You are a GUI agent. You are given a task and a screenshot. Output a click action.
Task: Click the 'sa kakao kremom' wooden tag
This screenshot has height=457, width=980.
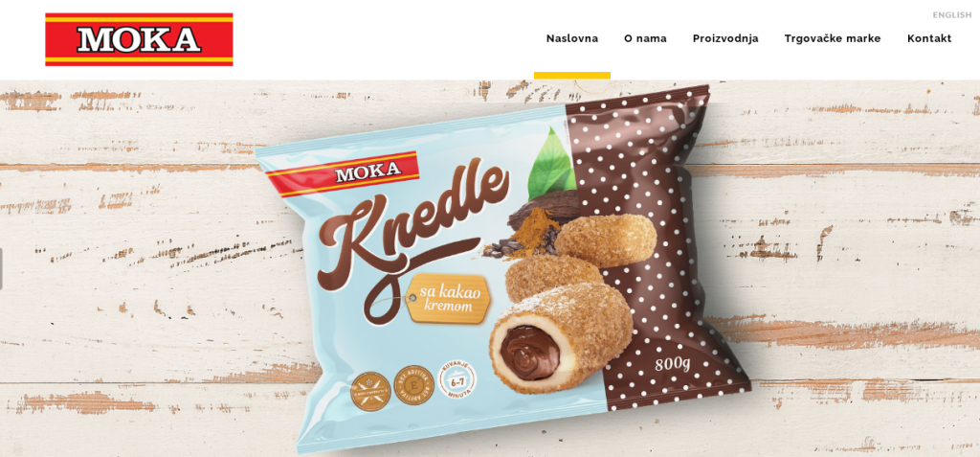[448, 299]
